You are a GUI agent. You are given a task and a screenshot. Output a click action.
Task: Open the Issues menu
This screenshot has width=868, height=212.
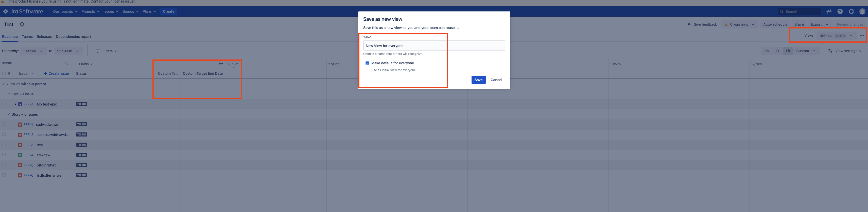pyautogui.click(x=111, y=11)
